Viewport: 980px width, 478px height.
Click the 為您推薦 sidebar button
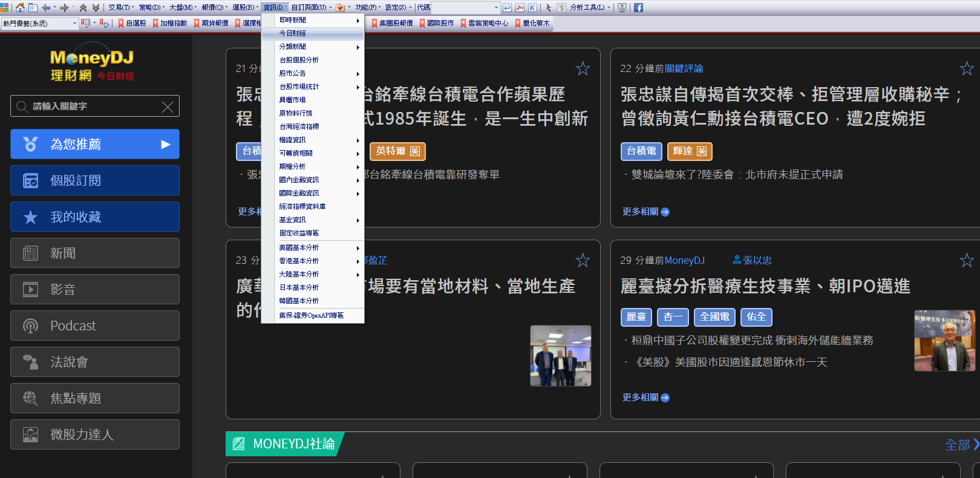point(95,144)
